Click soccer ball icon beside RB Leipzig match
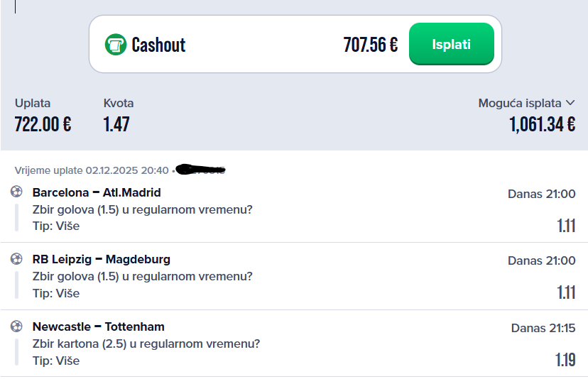588x379 pixels. 17,259
